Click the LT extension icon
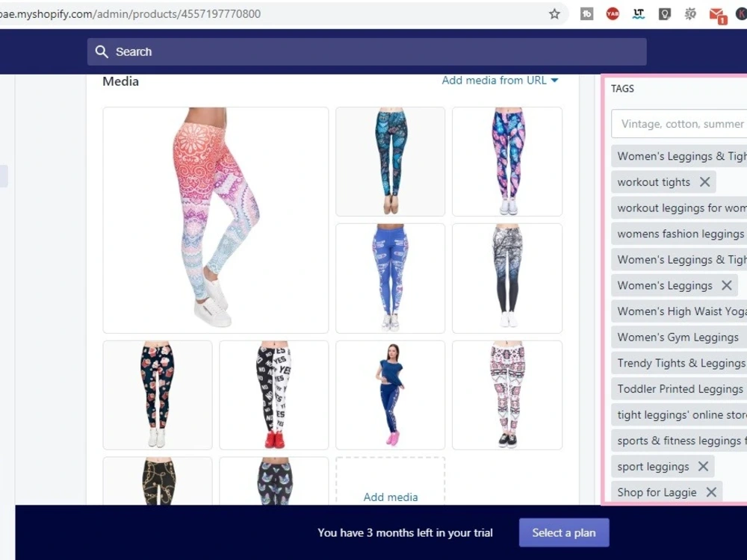This screenshot has height=560, width=747. point(639,13)
